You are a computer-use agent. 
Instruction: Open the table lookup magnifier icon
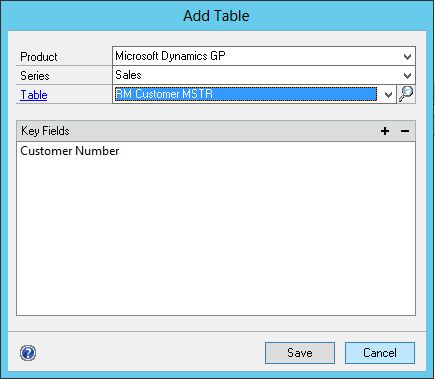[x=406, y=94]
